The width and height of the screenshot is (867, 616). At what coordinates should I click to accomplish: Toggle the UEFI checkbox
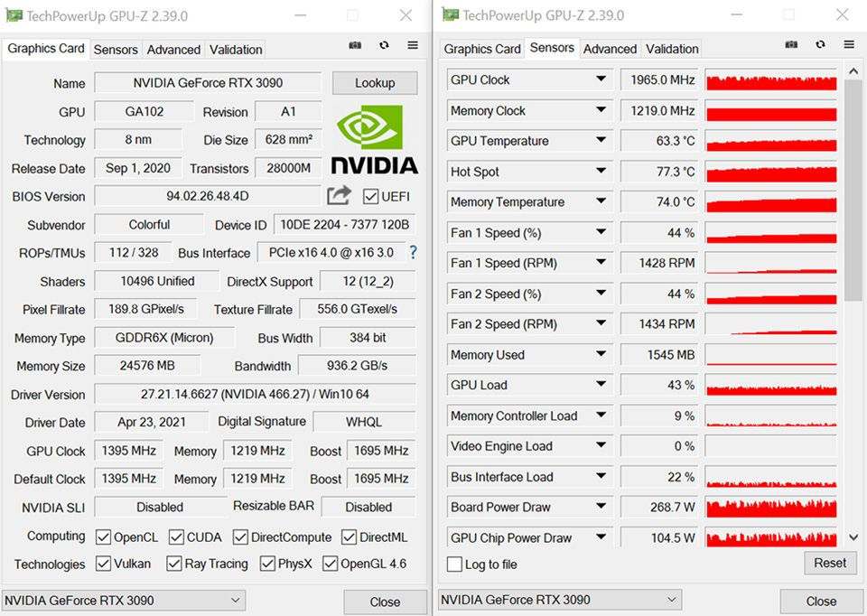pyautogui.click(x=370, y=196)
